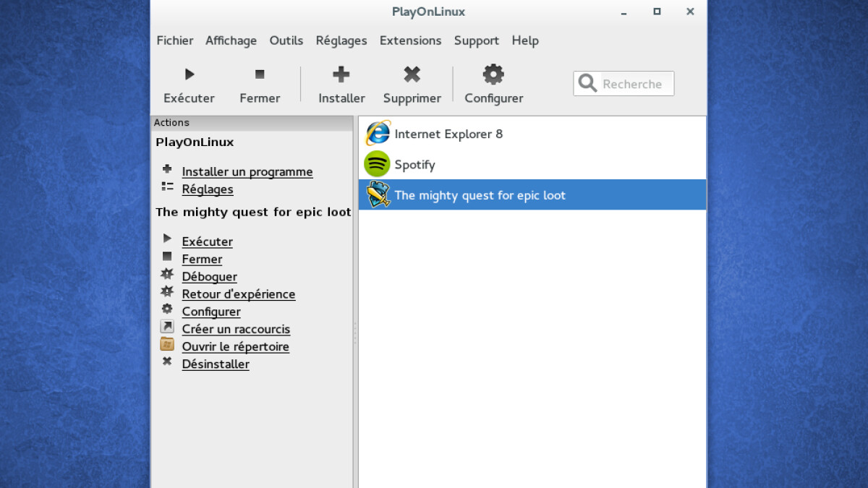Click icon beside Retour d'expérience
This screenshot has height=488, width=868.
(167, 291)
